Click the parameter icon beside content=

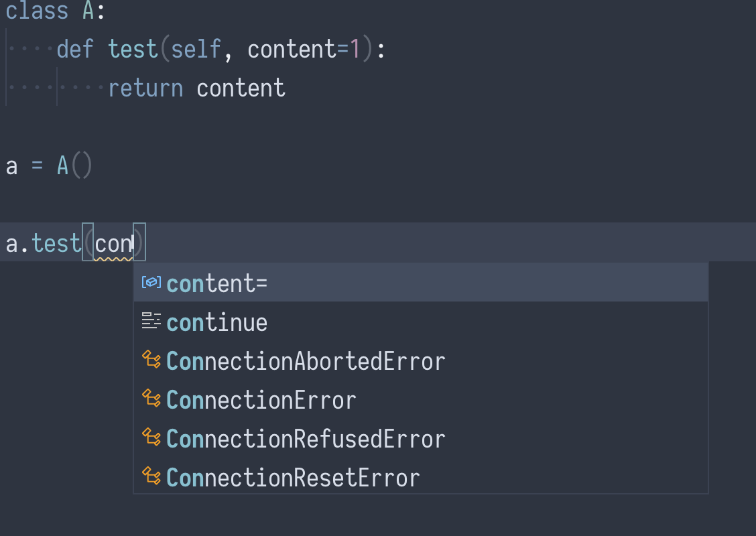151,283
